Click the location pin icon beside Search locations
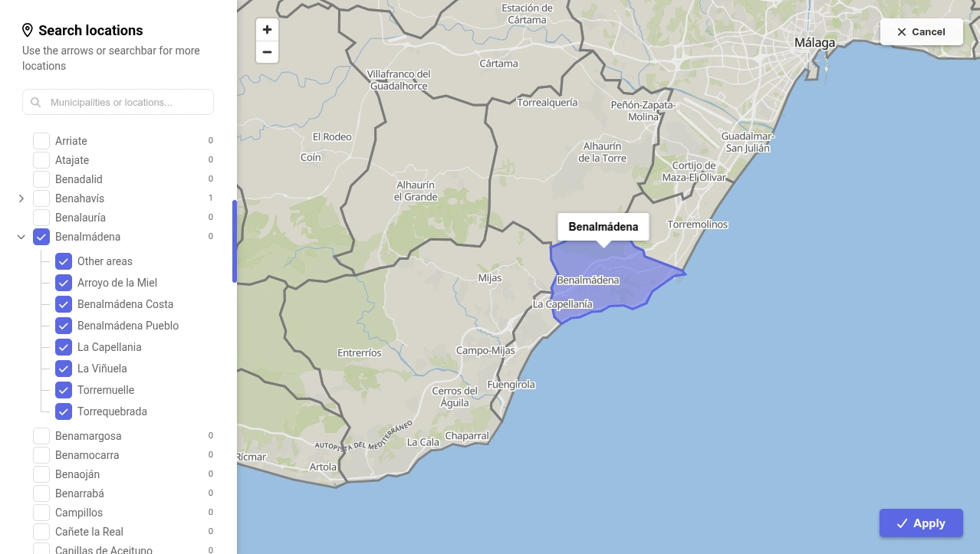 point(28,31)
